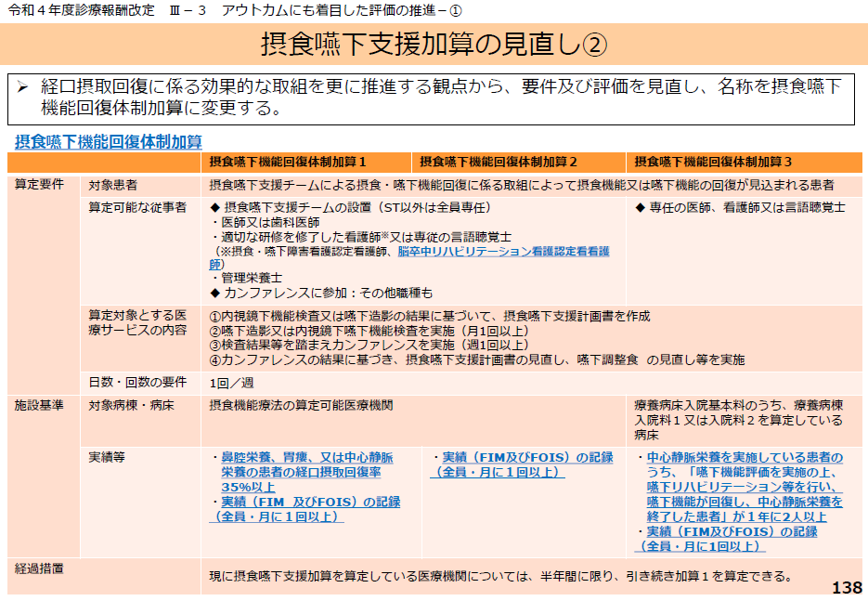
Task: Click the 対象病棟・病床 row label
Action: [x=131, y=406]
